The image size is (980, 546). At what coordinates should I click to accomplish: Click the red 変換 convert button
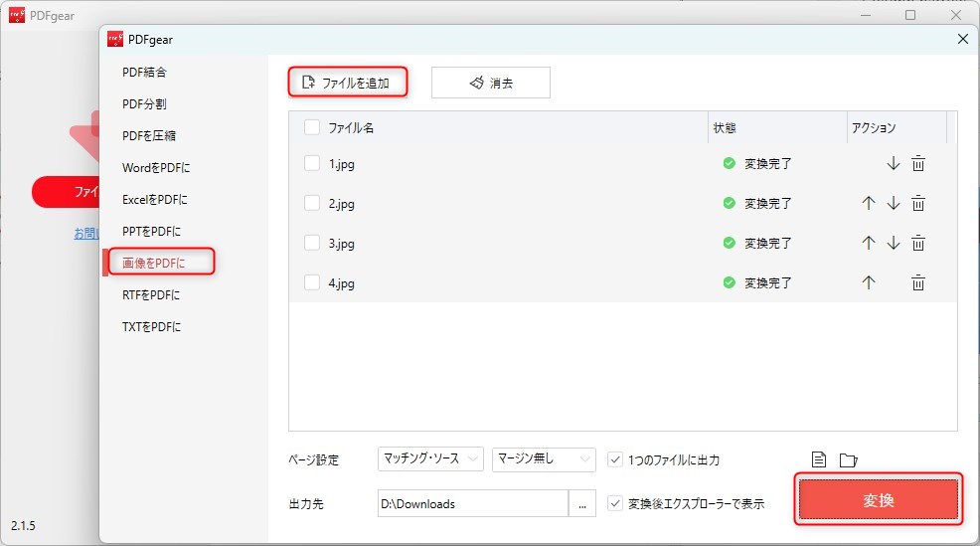[879, 499]
